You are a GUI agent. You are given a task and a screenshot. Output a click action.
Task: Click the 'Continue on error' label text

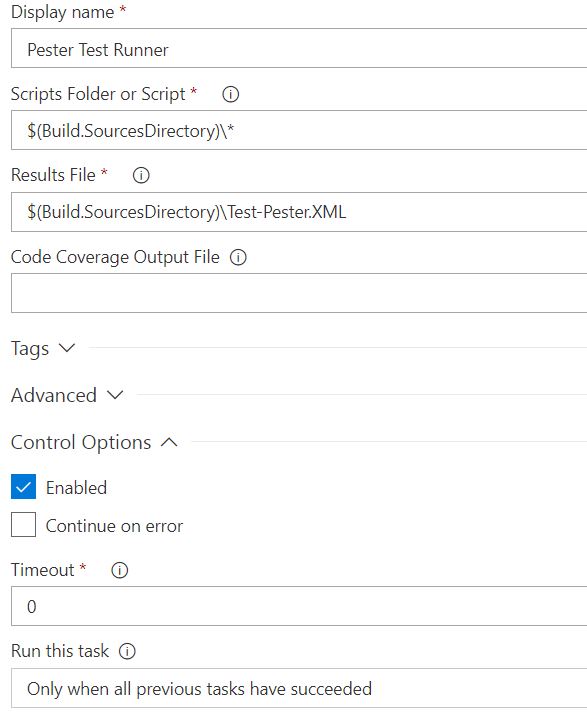point(114,526)
